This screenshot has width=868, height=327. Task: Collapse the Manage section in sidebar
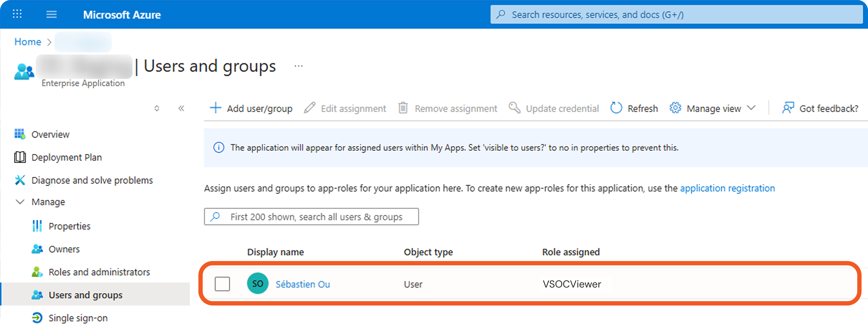tap(20, 202)
